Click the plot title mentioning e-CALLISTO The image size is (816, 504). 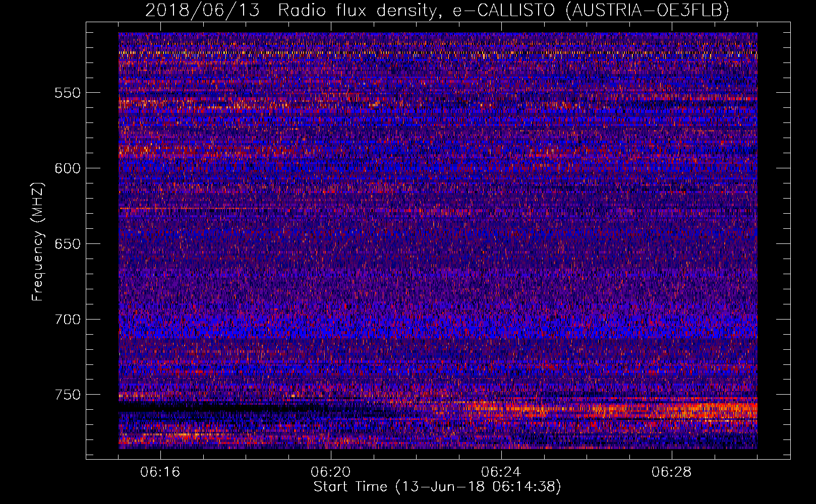[x=437, y=10]
